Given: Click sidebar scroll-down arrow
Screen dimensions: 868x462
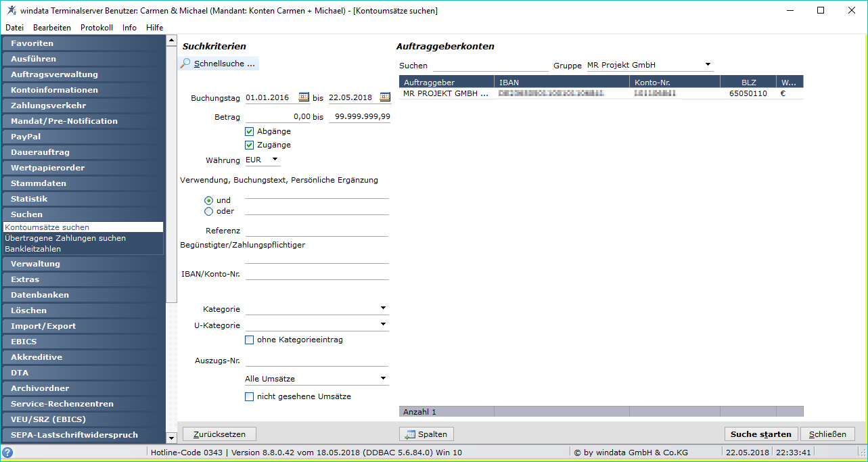Looking at the screenshot, I should coord(171,438).
